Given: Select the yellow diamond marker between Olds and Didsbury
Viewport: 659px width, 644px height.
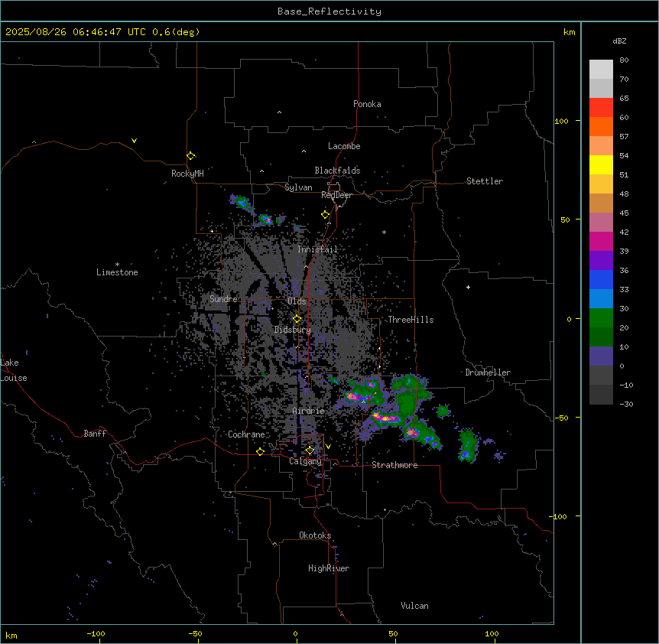Looking at the screenshot, I should (x=297, y=319).
